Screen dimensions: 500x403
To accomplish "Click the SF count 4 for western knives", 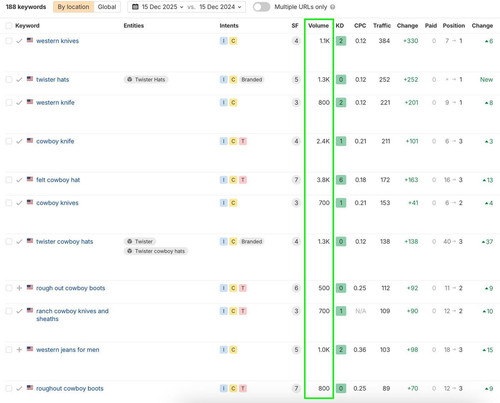I will pos(296,41).
